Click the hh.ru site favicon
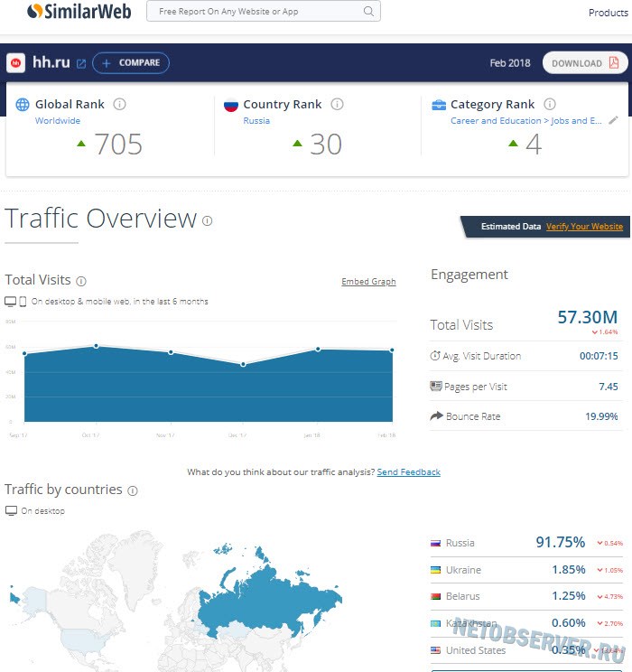This screenshot has width=632, height=672. point(16,63)
